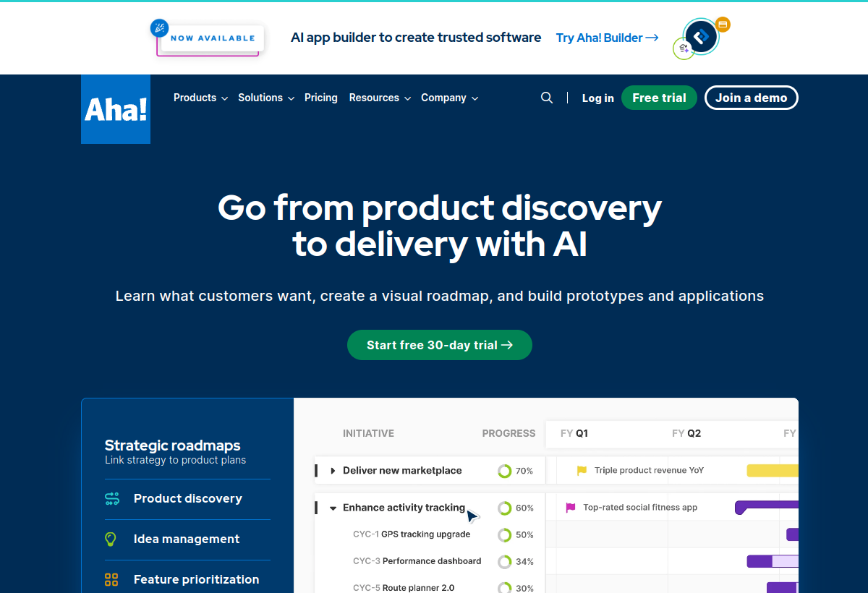The image size is (868, 593).
Task: Click the Enhance activity tracking title
Action: (404, 508)
